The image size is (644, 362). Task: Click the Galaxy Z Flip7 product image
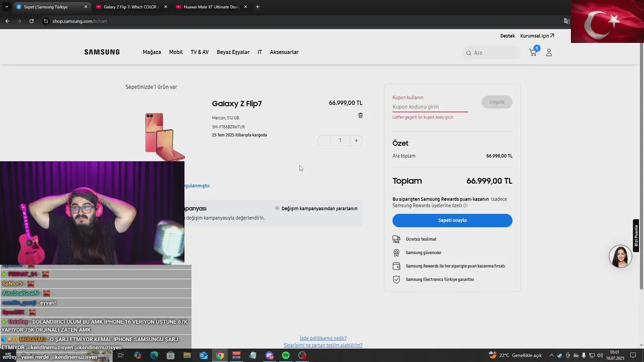coord(165,137)
